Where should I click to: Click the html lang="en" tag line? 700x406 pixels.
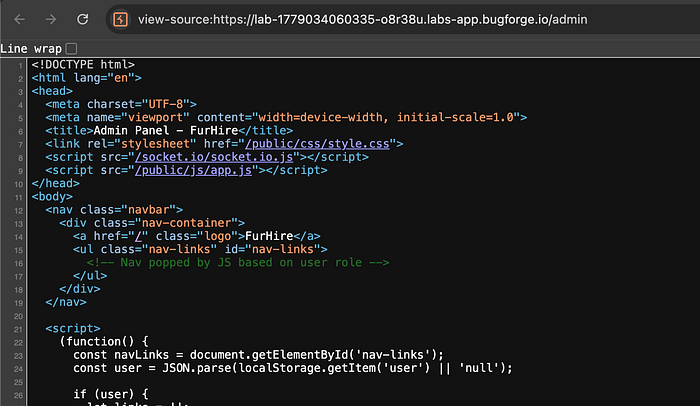[87, 78]
